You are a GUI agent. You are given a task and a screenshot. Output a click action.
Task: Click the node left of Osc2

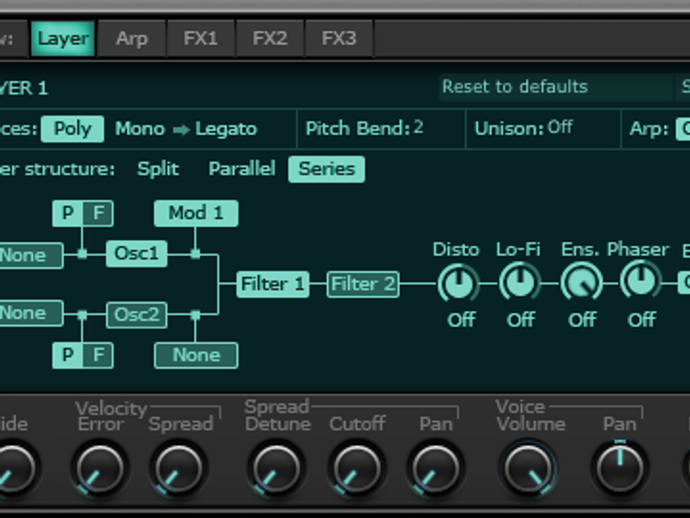tap(82, 315)
